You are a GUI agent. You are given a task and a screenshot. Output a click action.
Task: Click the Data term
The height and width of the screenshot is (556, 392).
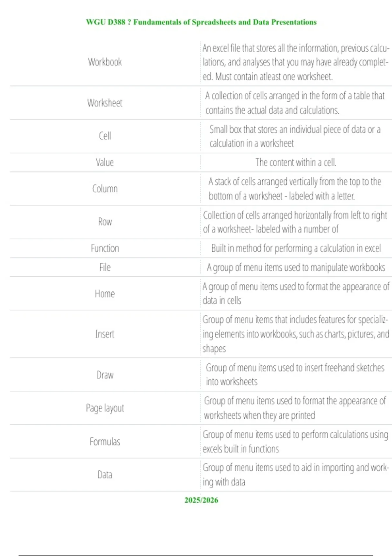pos(105,475)
